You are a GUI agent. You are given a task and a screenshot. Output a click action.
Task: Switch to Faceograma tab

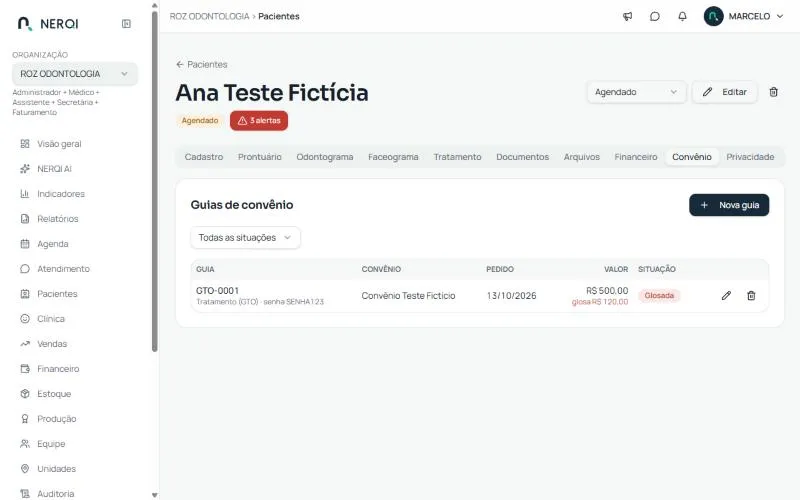coord(393,157)
